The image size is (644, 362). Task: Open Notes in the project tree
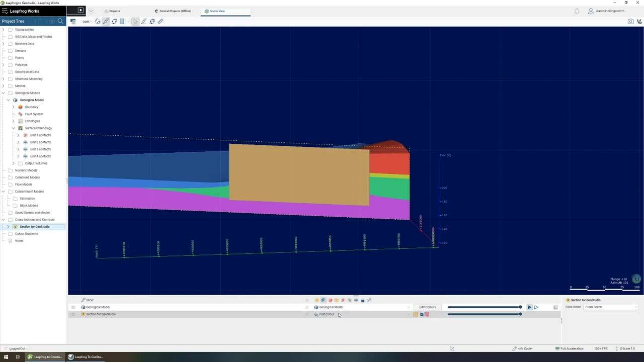click(19, 241)
